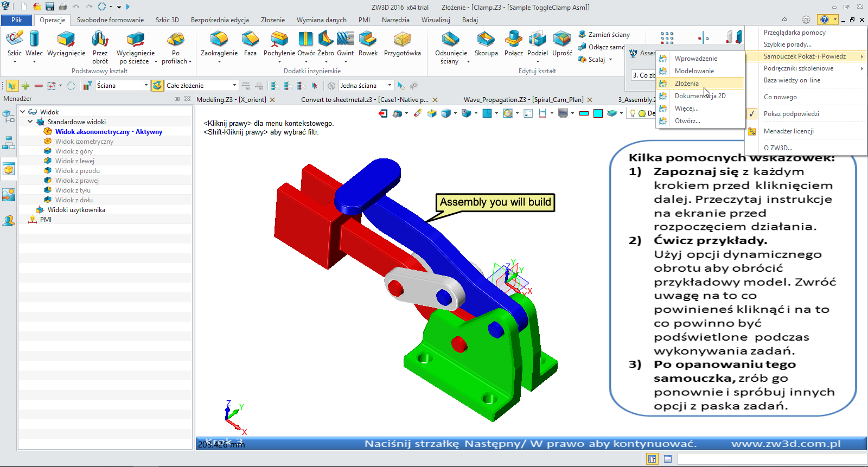Image resolution: width=868 pixels, height=467 pixels.
Task: Click the Zamień ściany command
Action: 604,34
